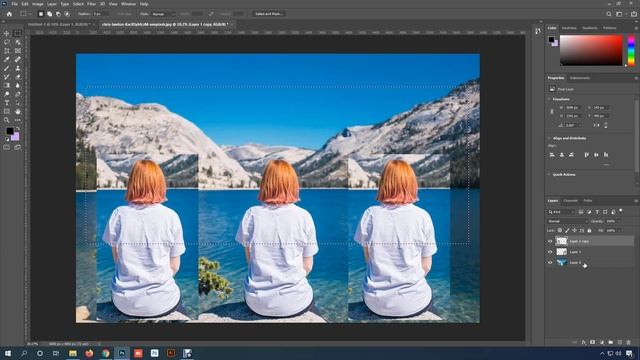The height and width of the screenshot is (360, 640).
Task: Open the Filter menu
Action: click(x=91, y=4)
